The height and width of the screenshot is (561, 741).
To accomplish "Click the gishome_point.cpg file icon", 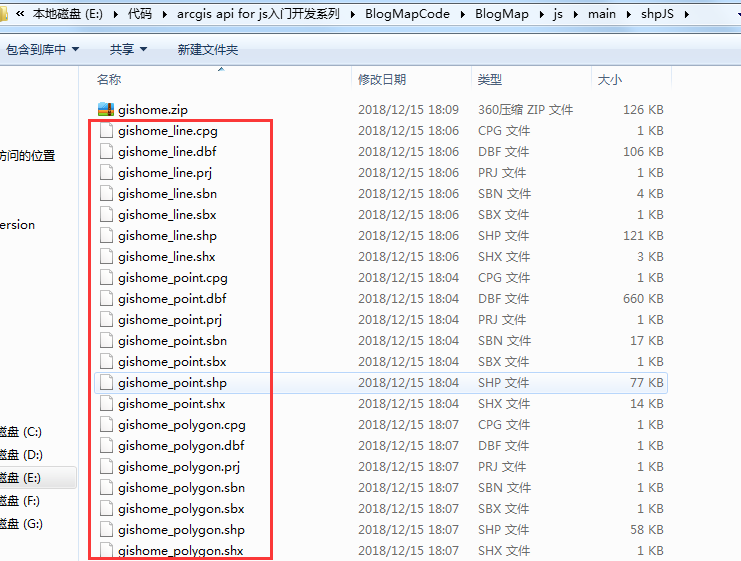I will click(106, 277).
